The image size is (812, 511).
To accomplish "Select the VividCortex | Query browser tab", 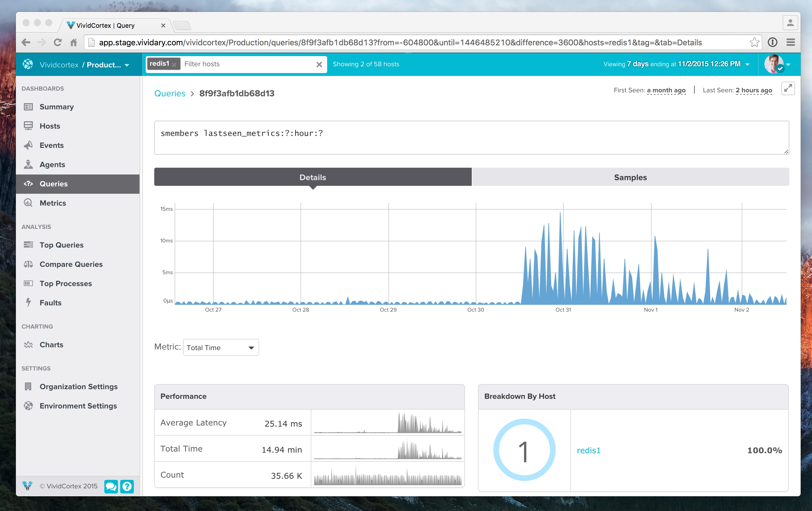I will pyautogui.click(x=115, y=25).
